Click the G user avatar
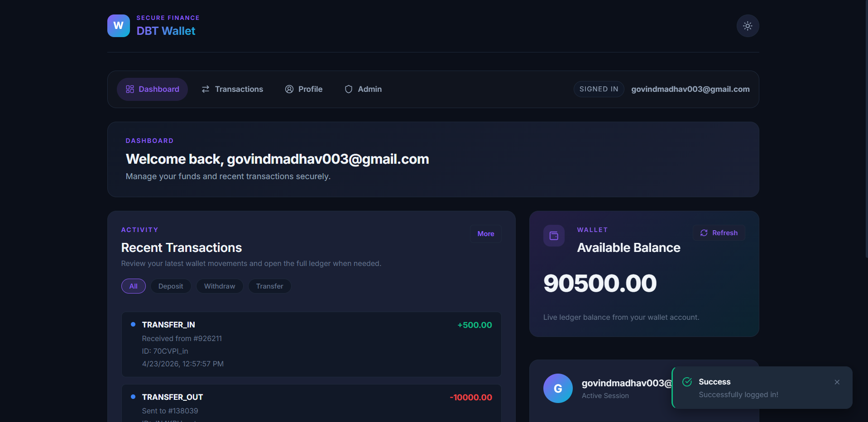This screenshot has width=868, height=422. [x=558, y=388]
